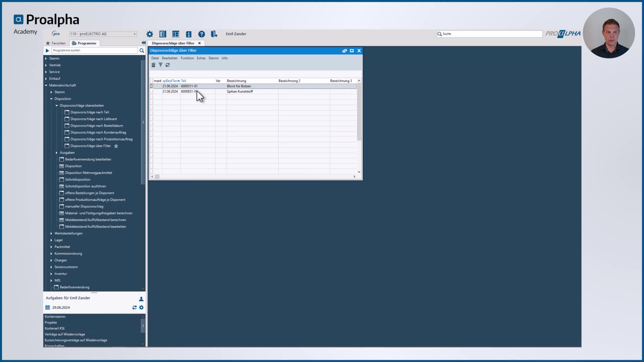Open Meldebestand/Auffüllbestand berechnen entry

[x=95, y=220]
